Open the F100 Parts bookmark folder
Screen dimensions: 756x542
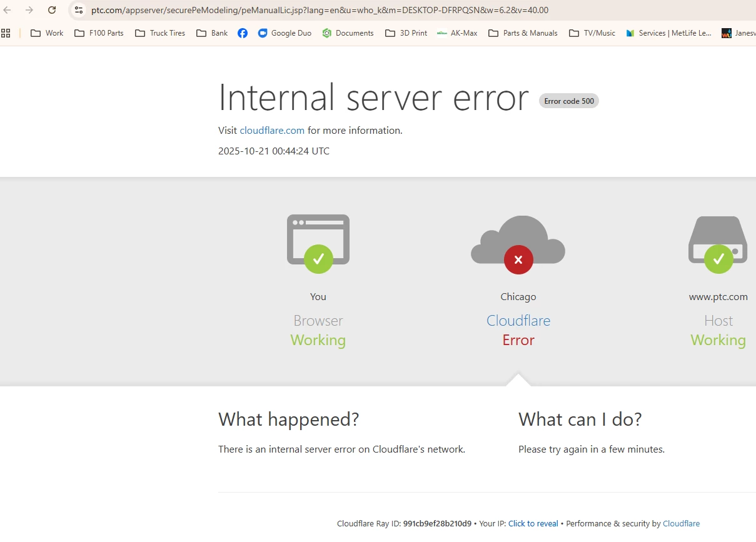(99, 33)
